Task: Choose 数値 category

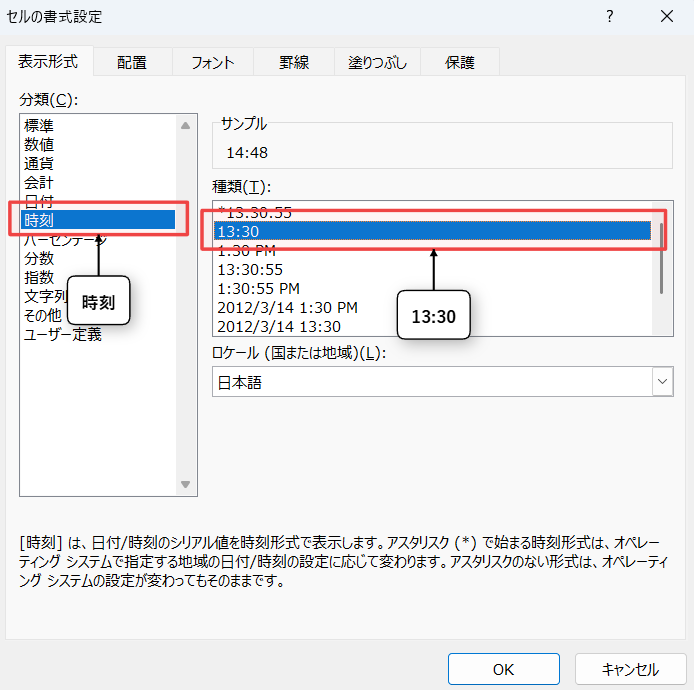Action: tap(39, 144)
